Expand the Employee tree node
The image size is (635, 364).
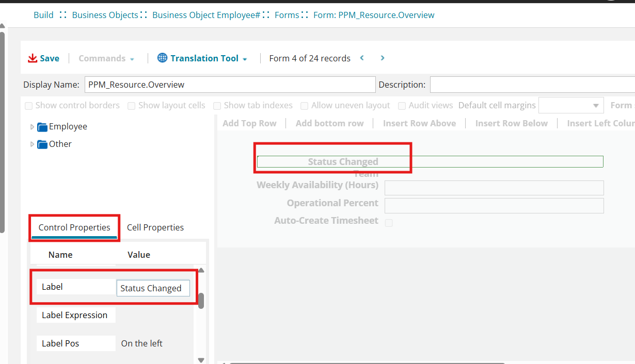[33, 127]
